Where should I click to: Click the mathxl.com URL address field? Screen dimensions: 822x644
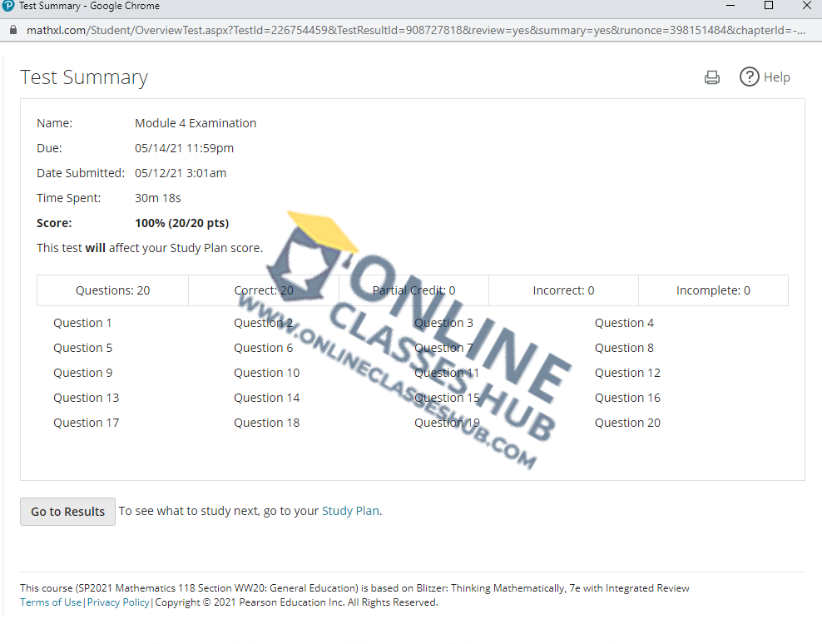point(416,30)
